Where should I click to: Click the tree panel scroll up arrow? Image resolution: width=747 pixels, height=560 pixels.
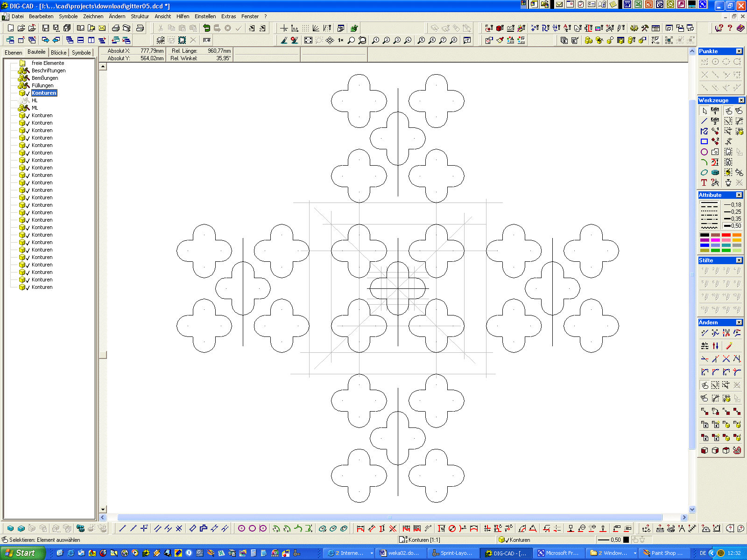[103, 66]
